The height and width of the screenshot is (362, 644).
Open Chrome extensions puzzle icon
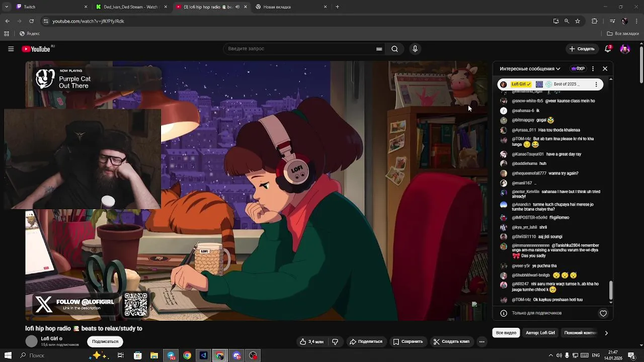point(594,21)
